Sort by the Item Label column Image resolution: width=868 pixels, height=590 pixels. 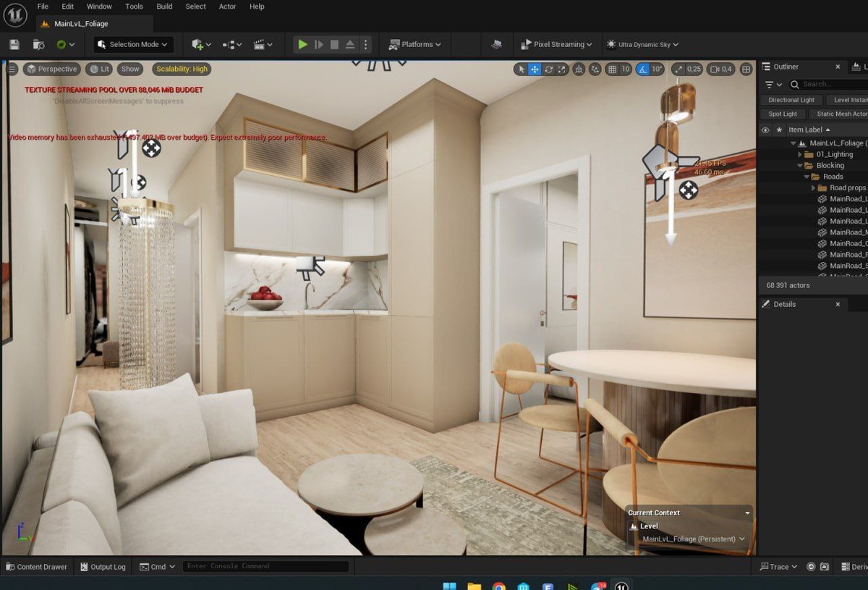809,130
